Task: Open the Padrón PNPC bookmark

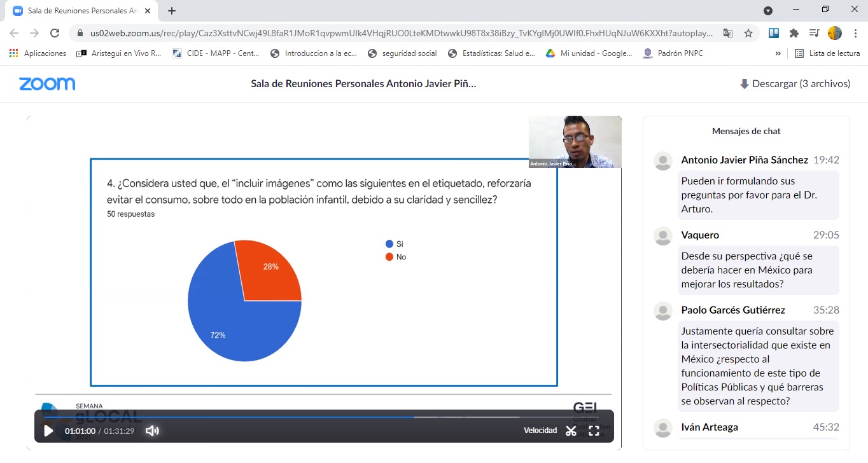Action: (673, 53)
